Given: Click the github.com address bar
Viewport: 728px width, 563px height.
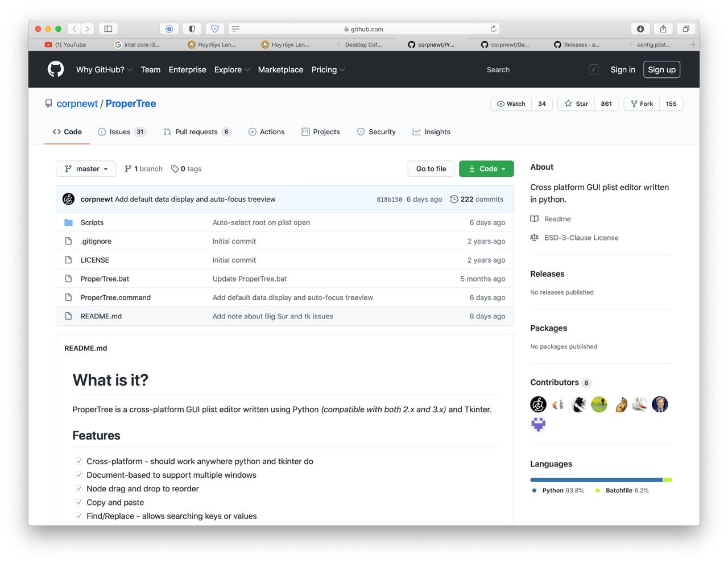Looking at the screenshot, I should [x=364, y=28].
